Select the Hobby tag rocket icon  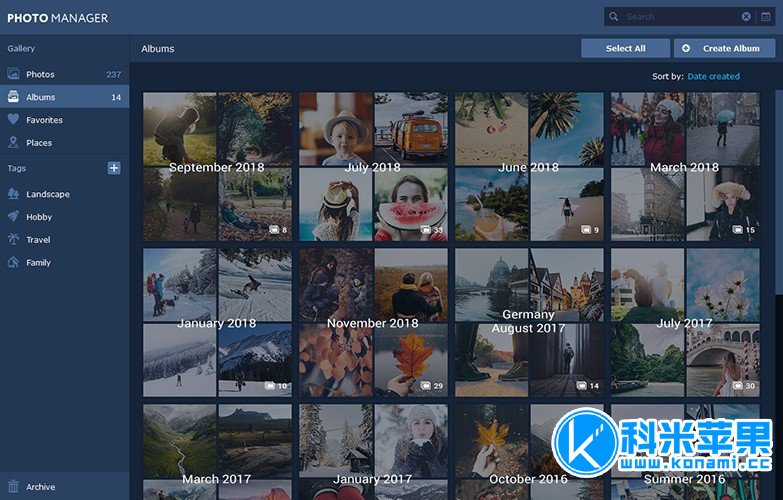coord(13,217)
